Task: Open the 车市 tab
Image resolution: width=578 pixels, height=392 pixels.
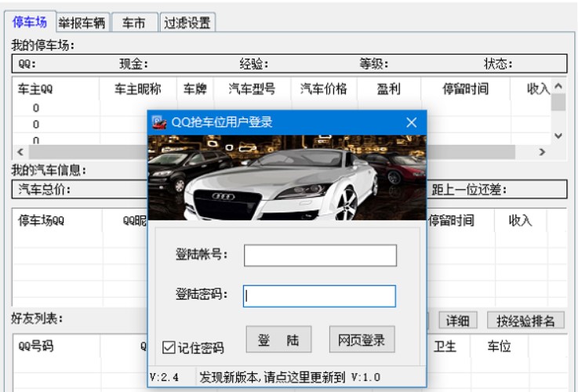Action: tap(134, 24)
